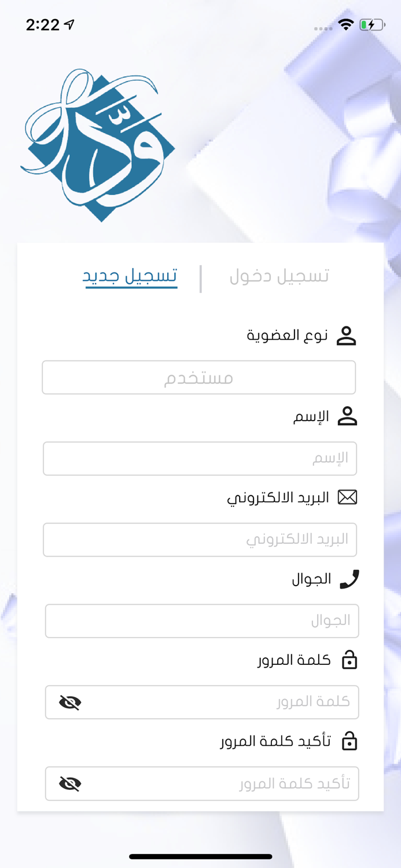
Task: Click the padlock icon beside تأكيد كلمة المرور
Action: click(x=351, y=740)
